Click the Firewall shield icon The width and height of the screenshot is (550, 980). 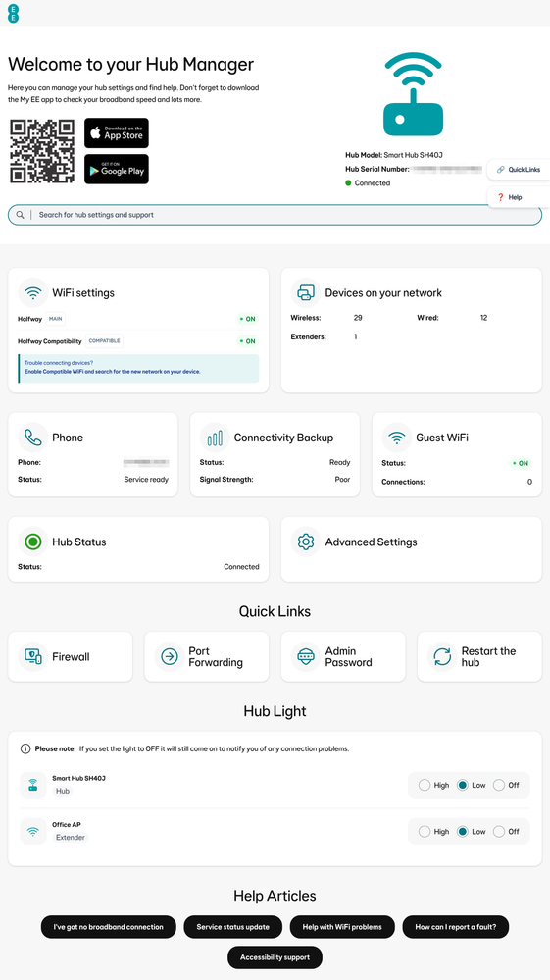coord(33,657)
